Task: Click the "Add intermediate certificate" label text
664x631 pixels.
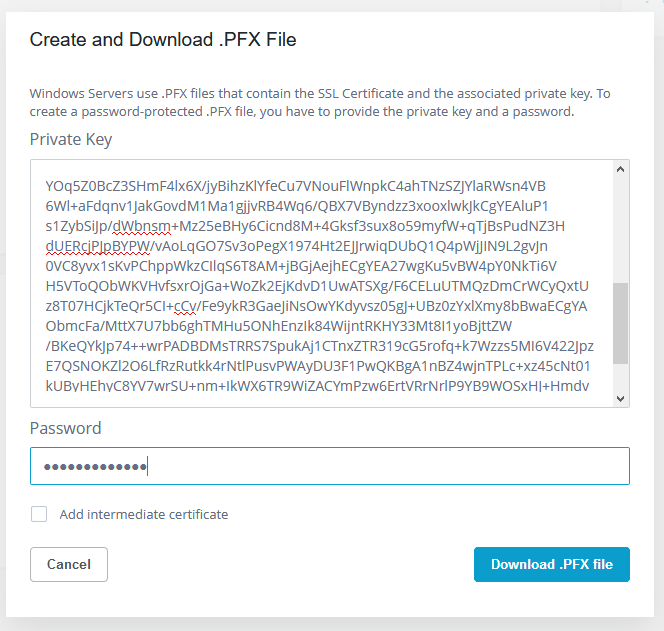Action: pos(144,514)
